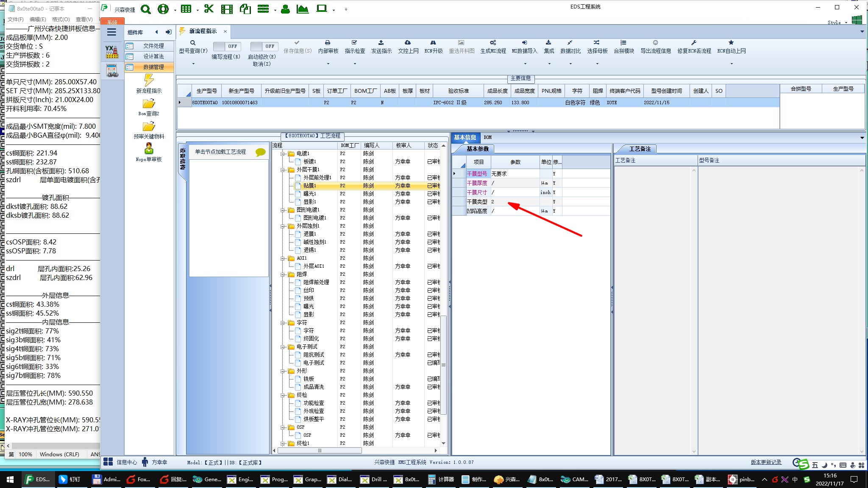Click the 内部审核 printer icon

pyautogui.click(x=328, y=43)
